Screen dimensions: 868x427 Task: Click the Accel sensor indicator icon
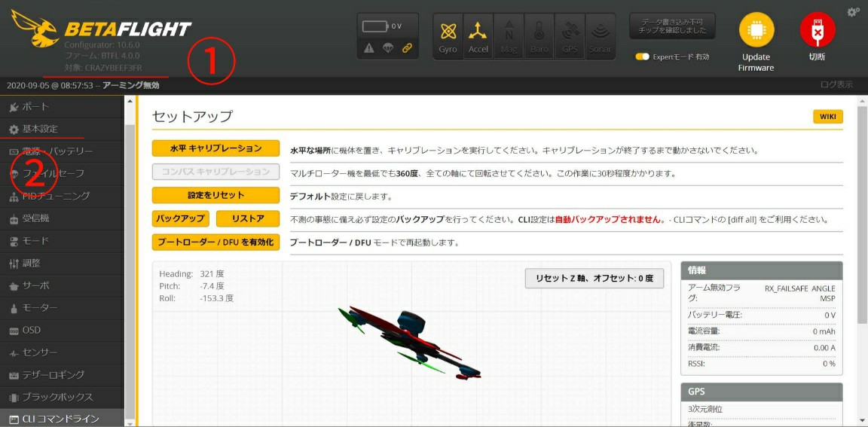point(478,31)
